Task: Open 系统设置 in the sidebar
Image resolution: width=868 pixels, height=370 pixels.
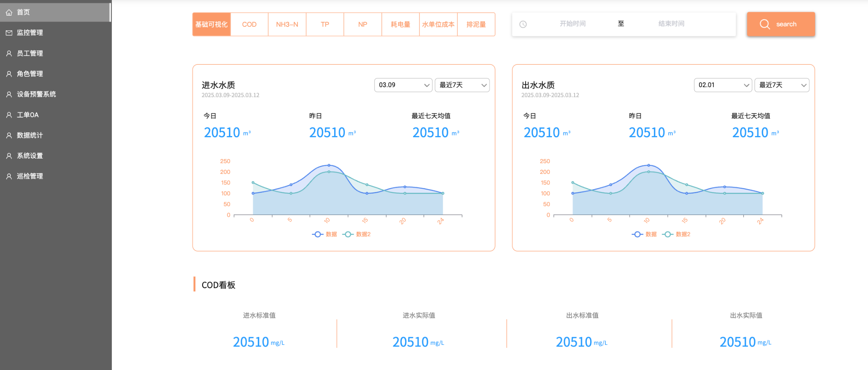Action: pyautogui.click(x=30, y=156)
